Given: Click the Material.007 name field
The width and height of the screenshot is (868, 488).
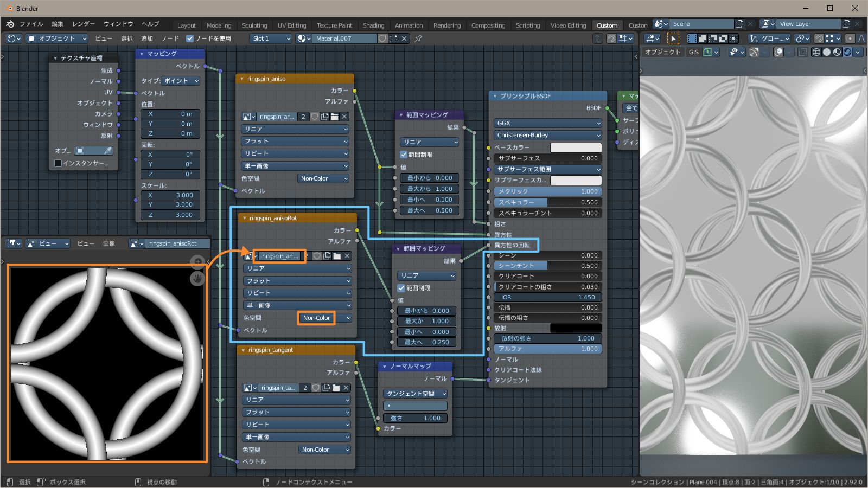Looking at the screenshot, I should coord(345,38).
